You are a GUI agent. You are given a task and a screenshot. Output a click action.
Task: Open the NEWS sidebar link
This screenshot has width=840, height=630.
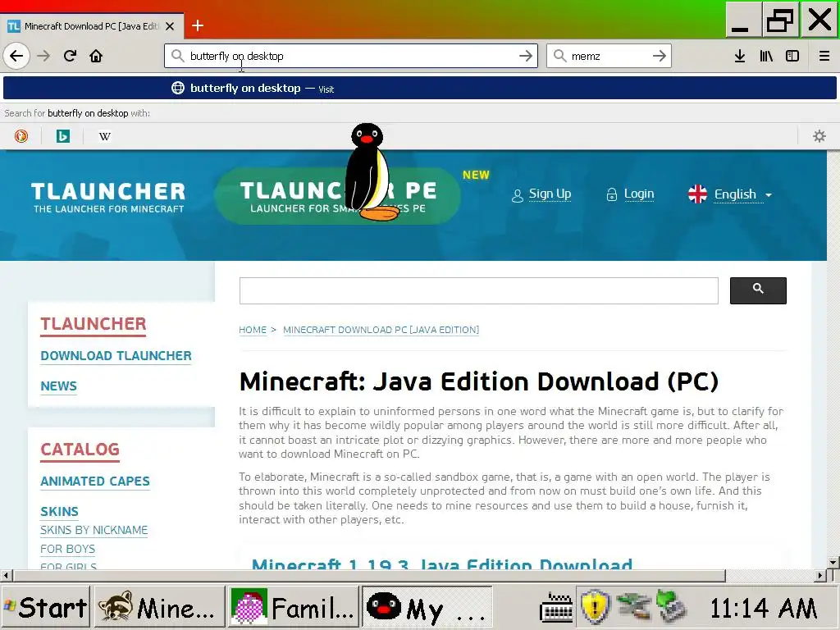pos(58,386)
